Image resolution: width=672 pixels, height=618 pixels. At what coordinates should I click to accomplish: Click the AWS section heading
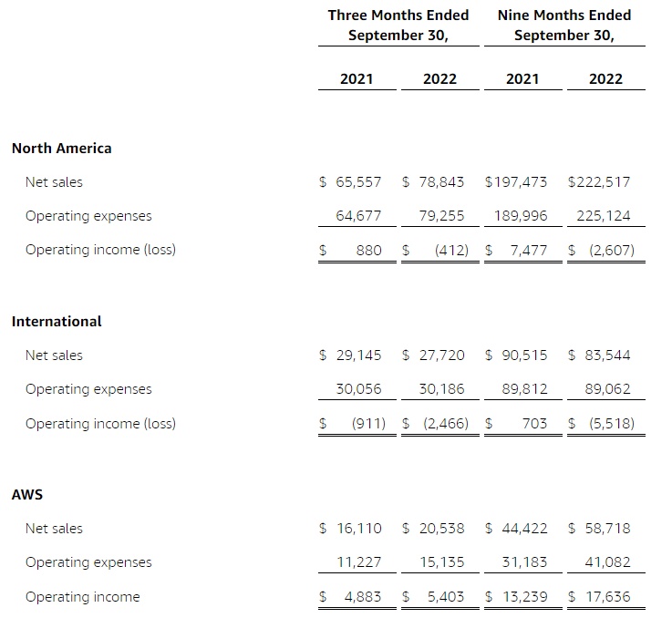tap(27, 494)
